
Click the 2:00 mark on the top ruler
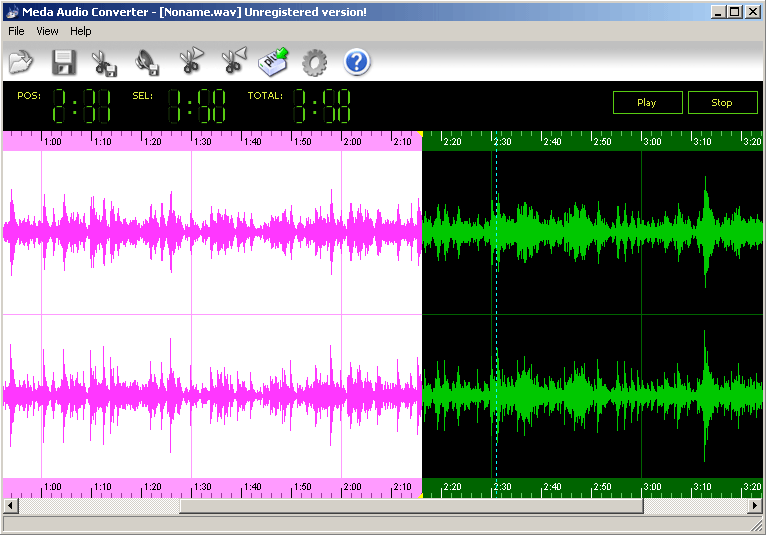352,142
